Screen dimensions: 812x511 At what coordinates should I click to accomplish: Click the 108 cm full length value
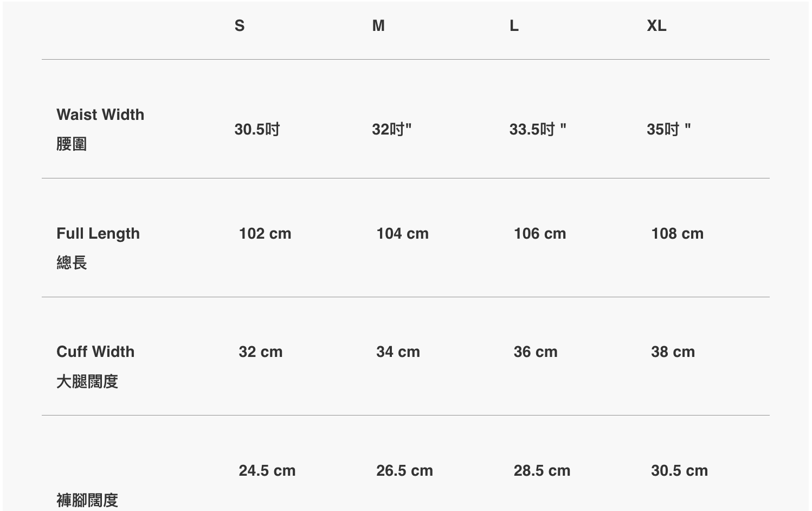(x=677, y=233)
